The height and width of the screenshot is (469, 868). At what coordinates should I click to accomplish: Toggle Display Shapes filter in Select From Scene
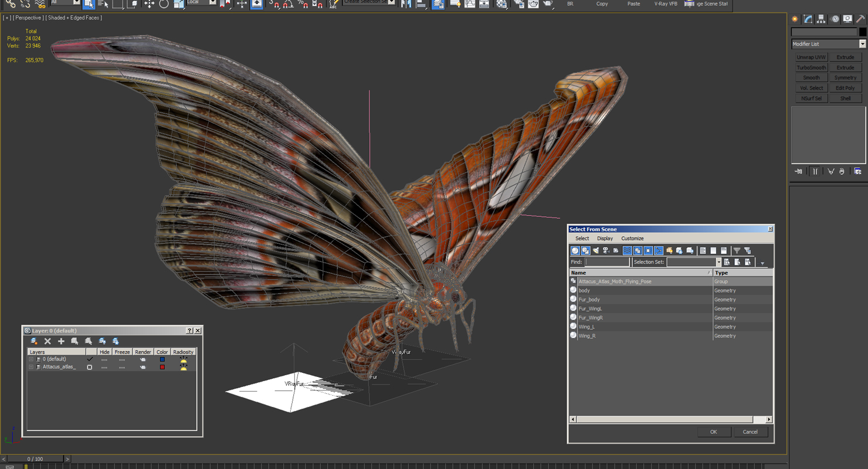pos(585,251)
